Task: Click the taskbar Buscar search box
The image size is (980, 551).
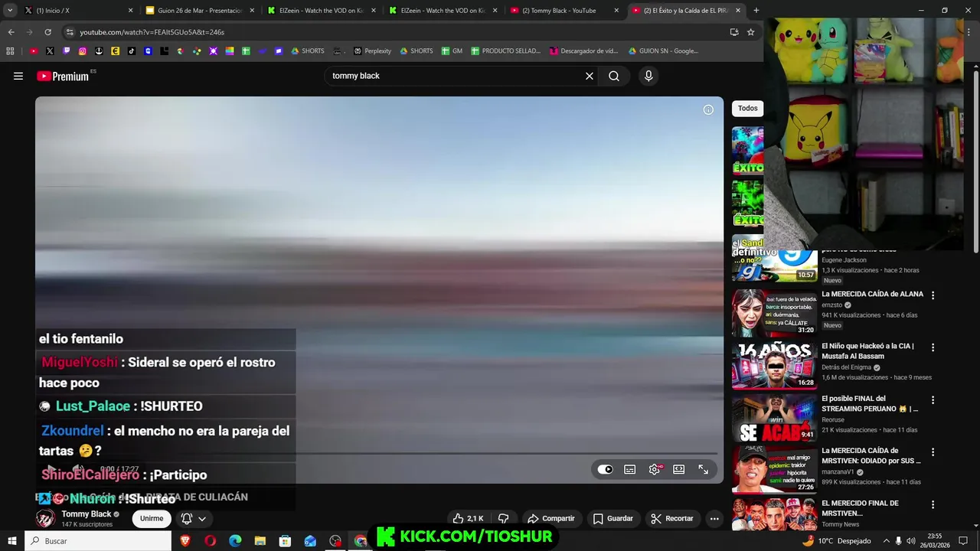Action: [x=98, y=541]
